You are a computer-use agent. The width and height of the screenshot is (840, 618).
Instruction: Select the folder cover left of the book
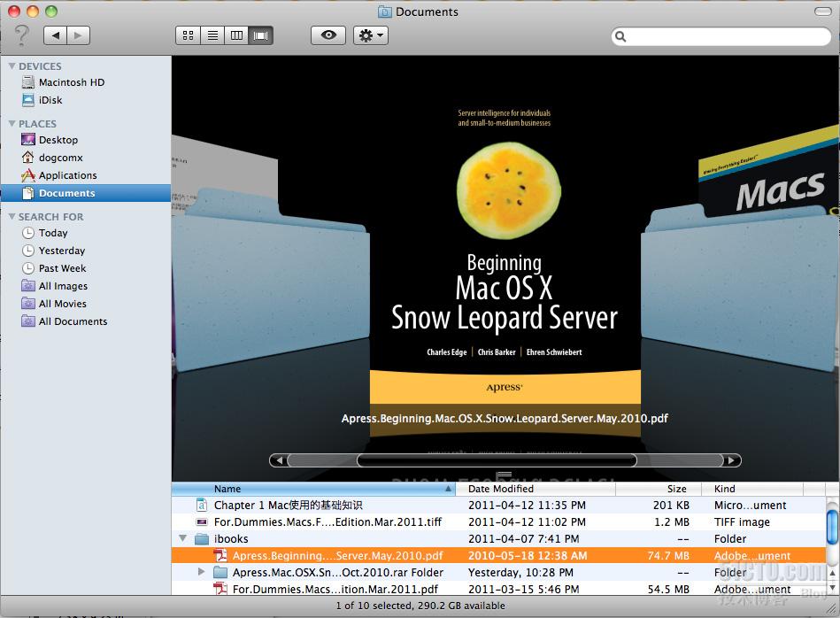coord(271,284)
